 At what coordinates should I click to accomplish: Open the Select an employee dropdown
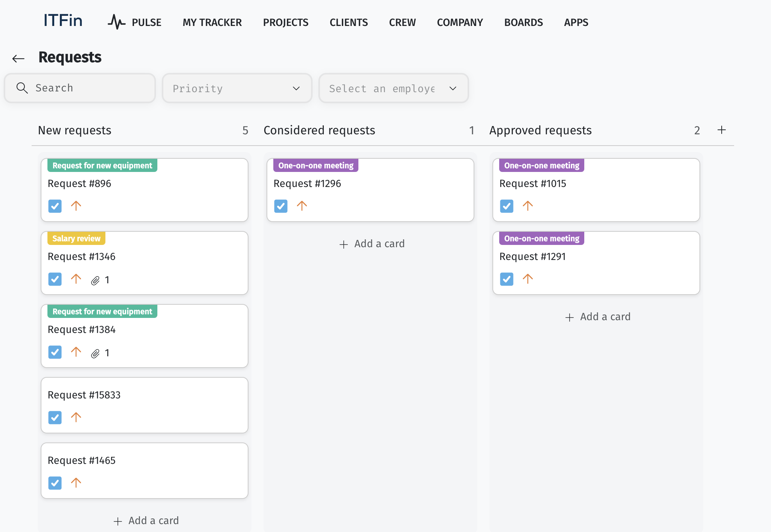pos(393,88)
